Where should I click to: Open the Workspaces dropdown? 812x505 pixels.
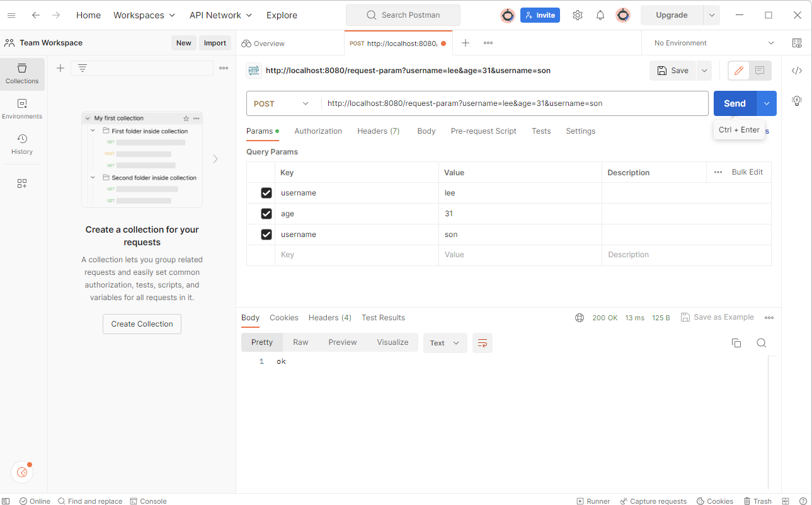pyautogui.click(x=144, y=15)
